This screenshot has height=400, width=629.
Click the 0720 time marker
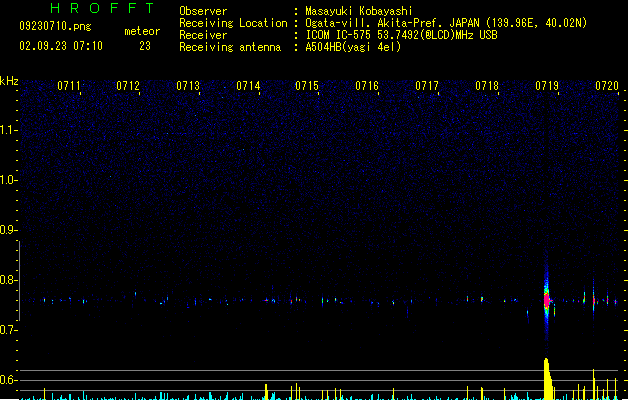click(607, 86)
